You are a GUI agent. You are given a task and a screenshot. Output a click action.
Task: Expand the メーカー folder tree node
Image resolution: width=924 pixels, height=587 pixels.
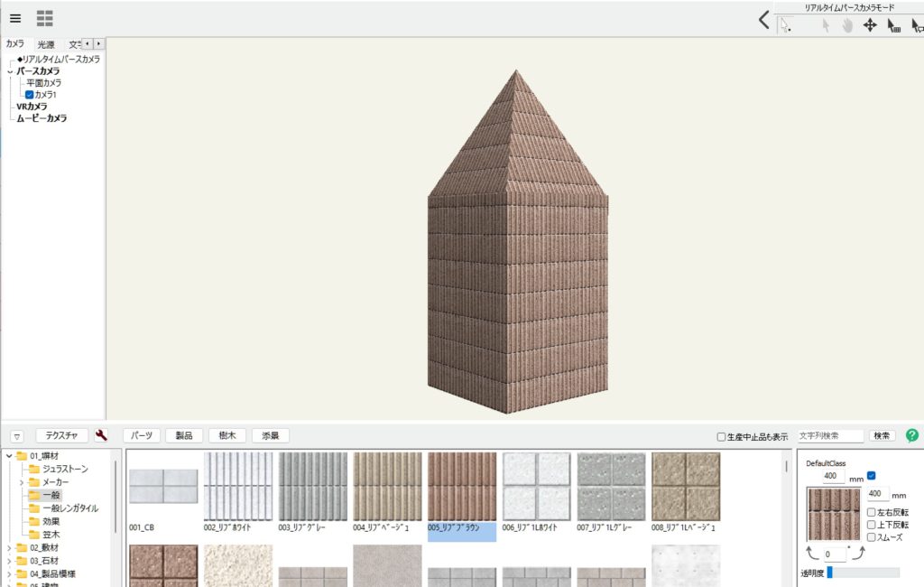tap(21, 482)
